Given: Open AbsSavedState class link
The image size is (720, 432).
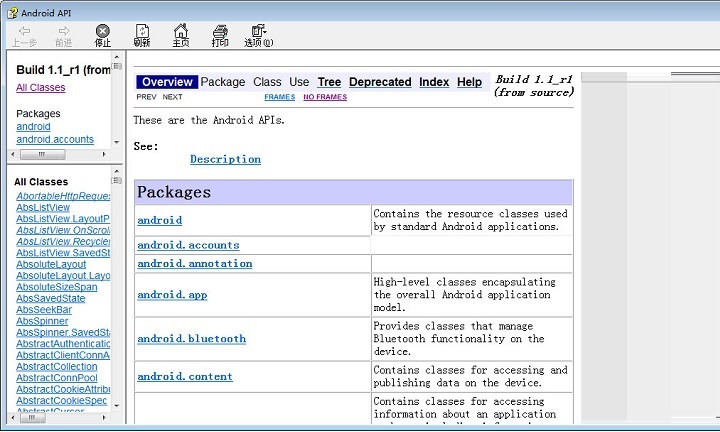Looking at the screenshot, I should click(x=51, y=298).
